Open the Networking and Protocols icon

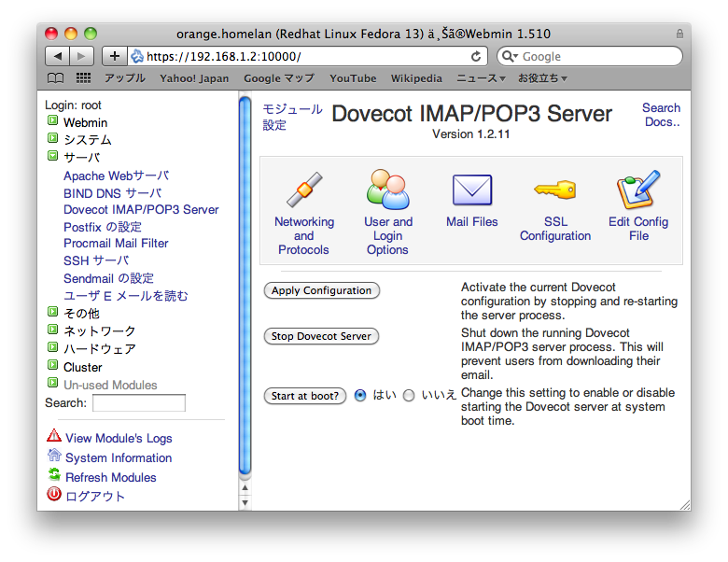click(x=303, y=190)
